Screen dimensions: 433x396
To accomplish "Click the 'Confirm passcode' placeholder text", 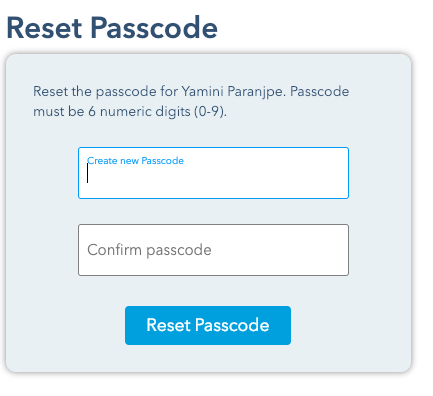I will pyautogui.click(x=149, y=250).
